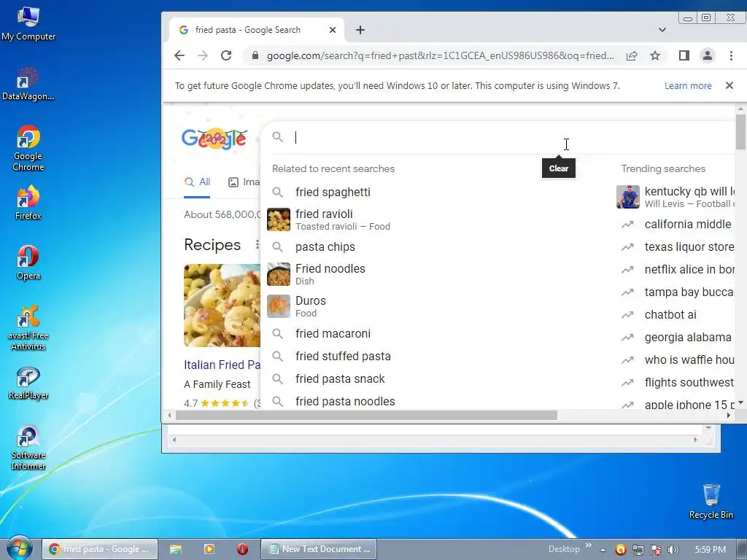
Task: Select the Duros food suggestion
Action: click(311, 306)
